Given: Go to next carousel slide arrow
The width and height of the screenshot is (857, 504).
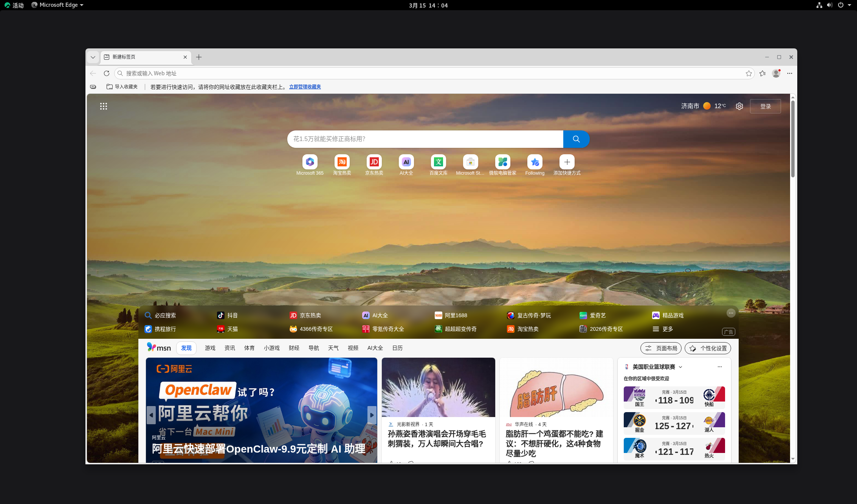Looking at the screenshot, I should tap(372, 415).
